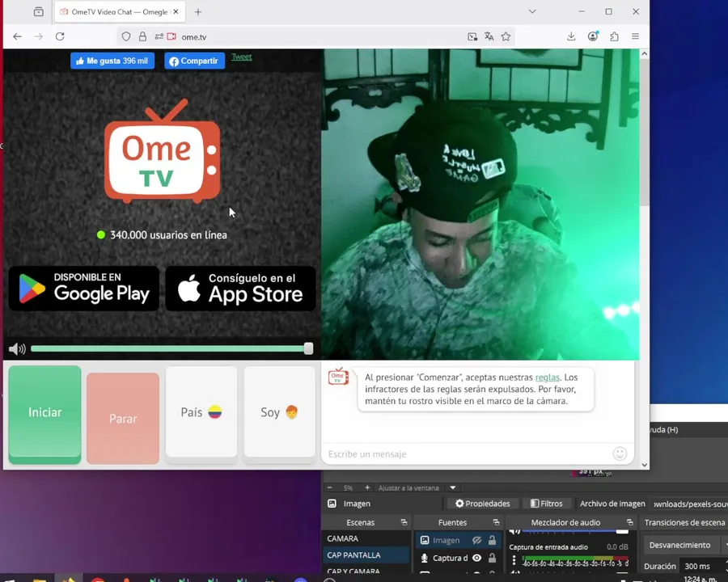728x582 pixels.
Task: Open the Desvanecimiento transition dropdown
Action: [685, 545]
